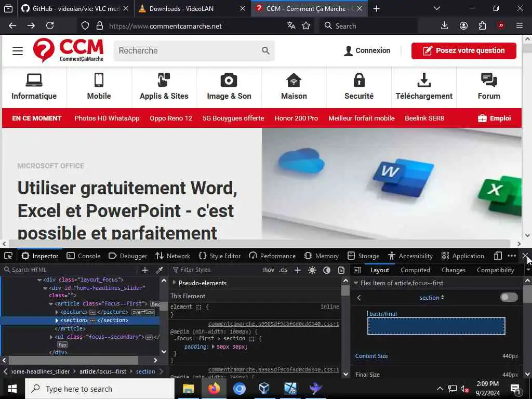
Task: Click the Connexion link
Action: click(367, 50)
